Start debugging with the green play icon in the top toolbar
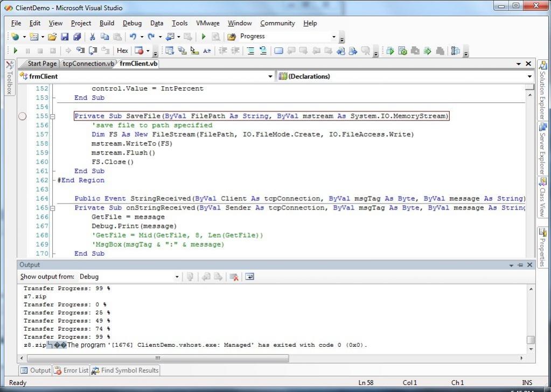The image size is (551, 392). (x=204, y=37)
